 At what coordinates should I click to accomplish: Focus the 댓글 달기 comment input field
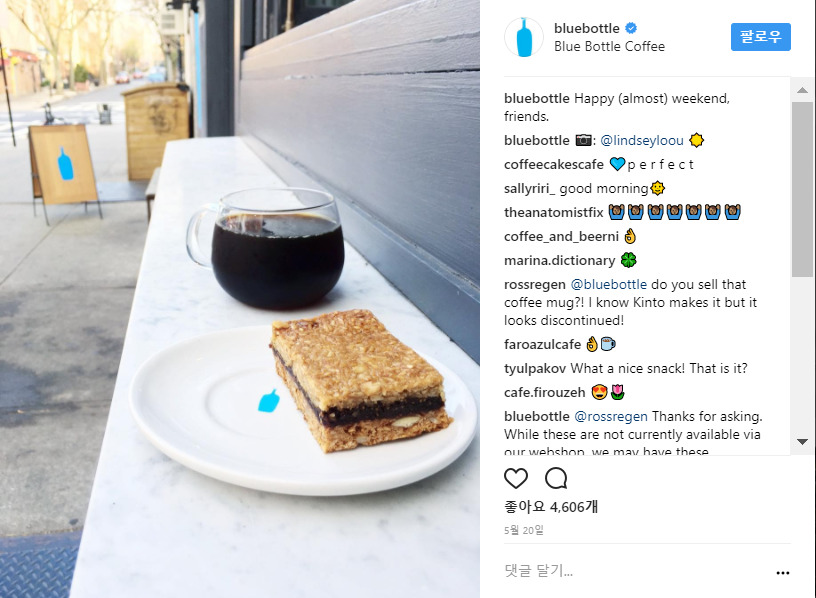click(x=638, y=571)
